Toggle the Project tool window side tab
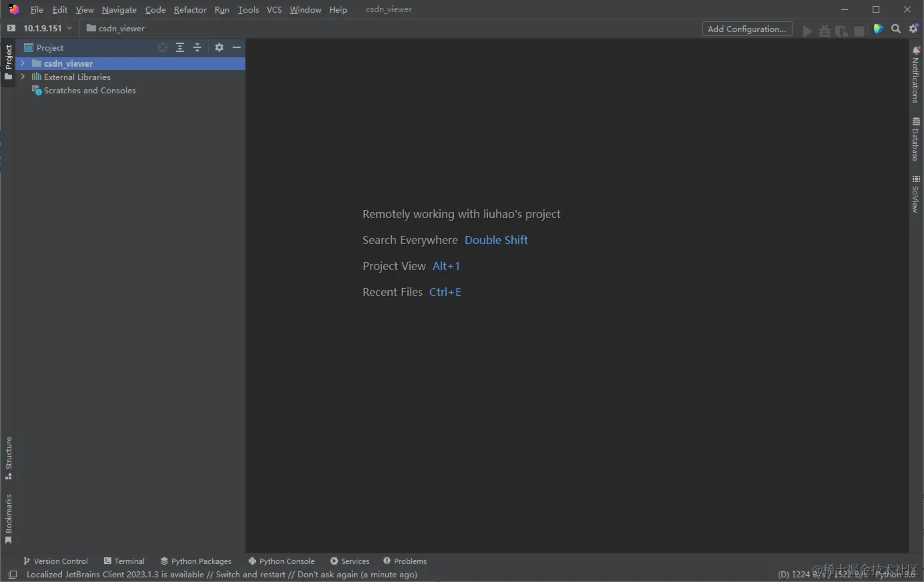 coord(8,62)
